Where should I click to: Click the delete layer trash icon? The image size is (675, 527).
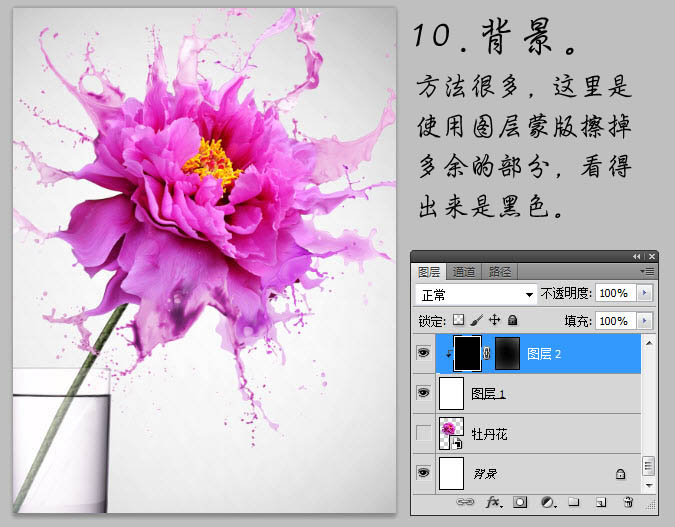pos(628,501)
